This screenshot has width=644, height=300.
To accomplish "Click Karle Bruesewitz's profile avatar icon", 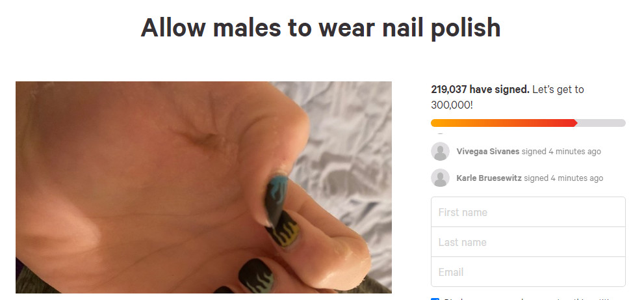I will 440,178.
